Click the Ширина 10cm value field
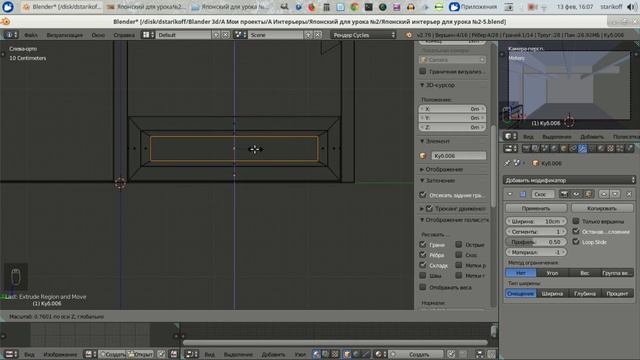Image resolution: width=640 pixels, height=360 pixels. (x=536, y=221)
